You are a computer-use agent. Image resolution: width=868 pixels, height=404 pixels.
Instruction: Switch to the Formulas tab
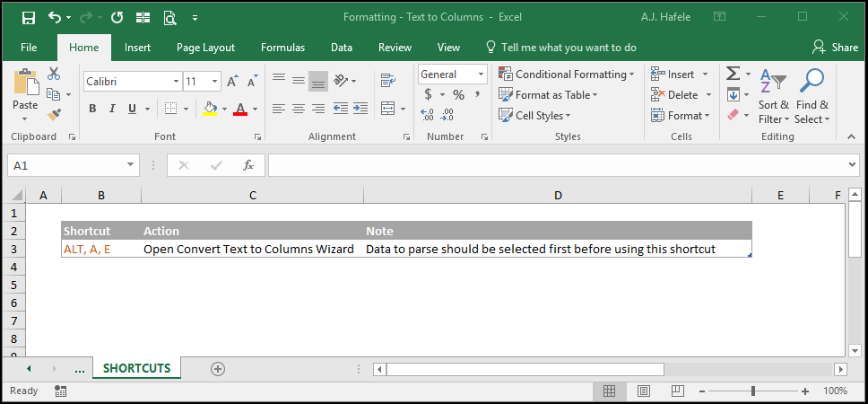(x=282, y=48)
